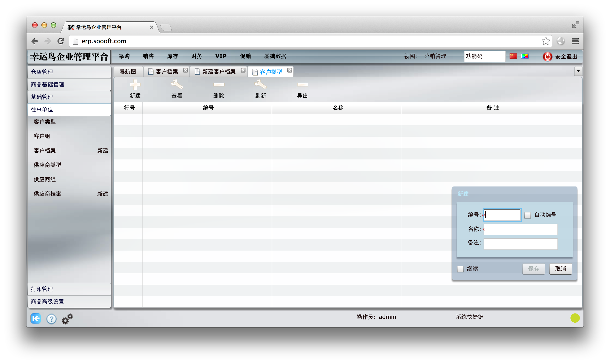Expand the 商品高级设置 sidebar section

coord(70,301)
